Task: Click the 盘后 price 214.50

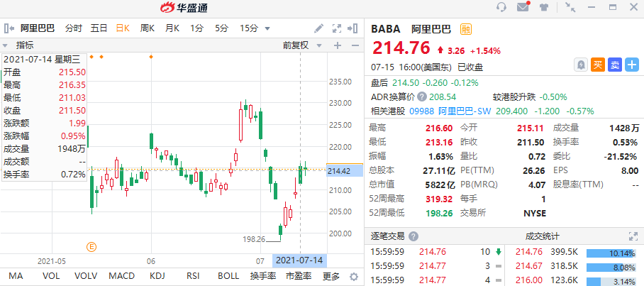Action: 406,83
